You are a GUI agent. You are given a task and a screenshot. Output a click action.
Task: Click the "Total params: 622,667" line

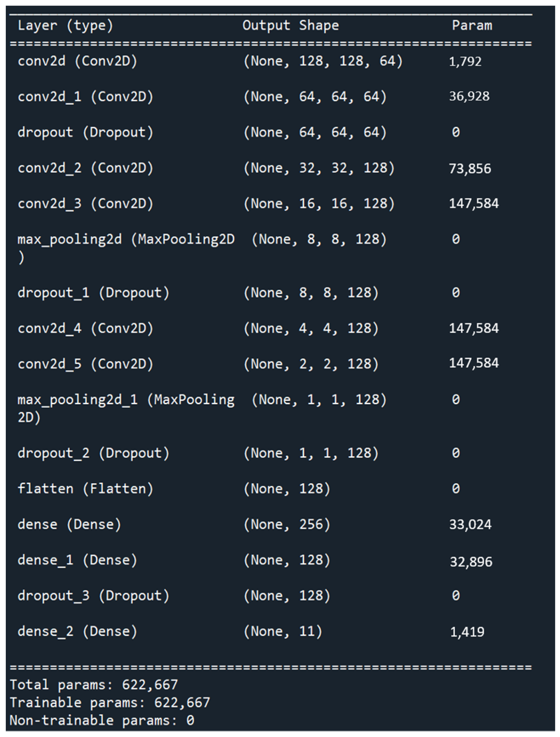[94, 685]
